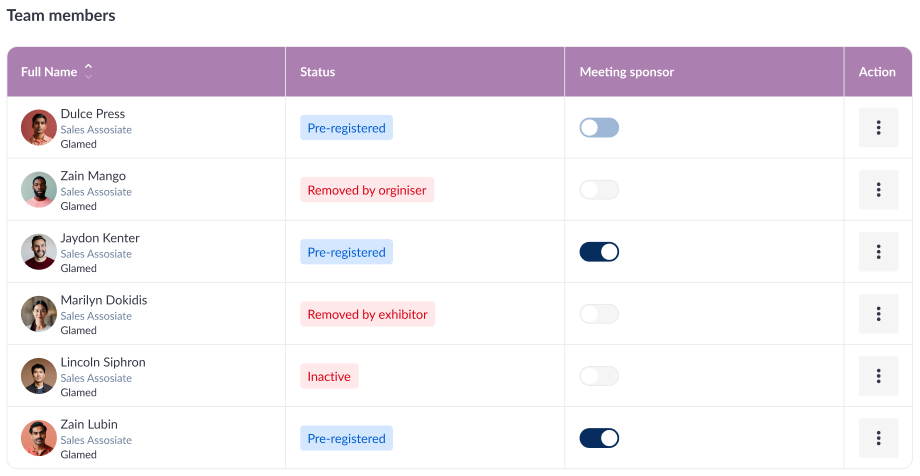Sort by Full Name using arrow icon

pos(88,72)
